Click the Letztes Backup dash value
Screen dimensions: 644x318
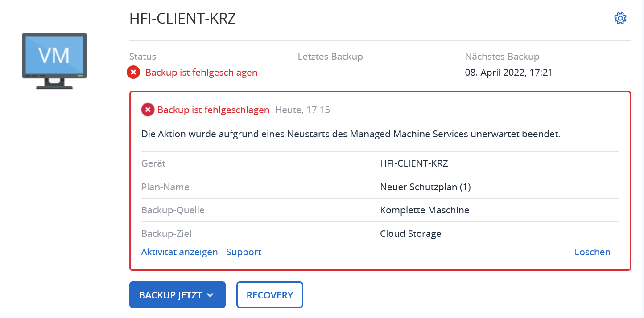pyautogui.click(x=302, y=72)
